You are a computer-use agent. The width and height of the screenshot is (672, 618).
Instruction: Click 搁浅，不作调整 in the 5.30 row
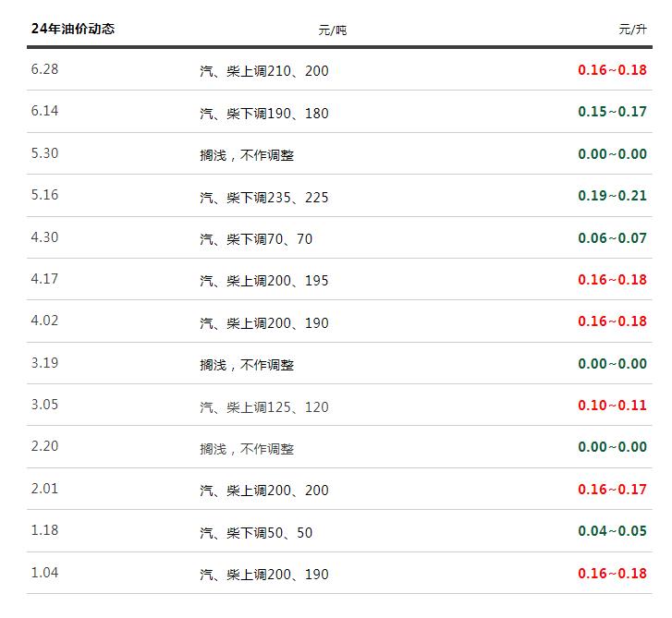pos(247,155)
